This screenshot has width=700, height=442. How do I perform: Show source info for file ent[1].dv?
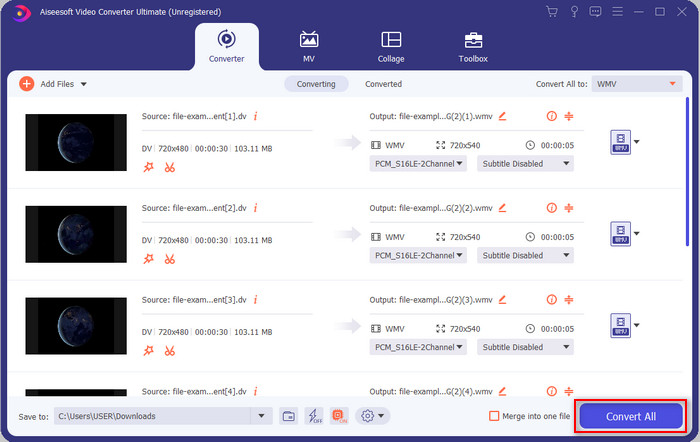tap(255, 116)
